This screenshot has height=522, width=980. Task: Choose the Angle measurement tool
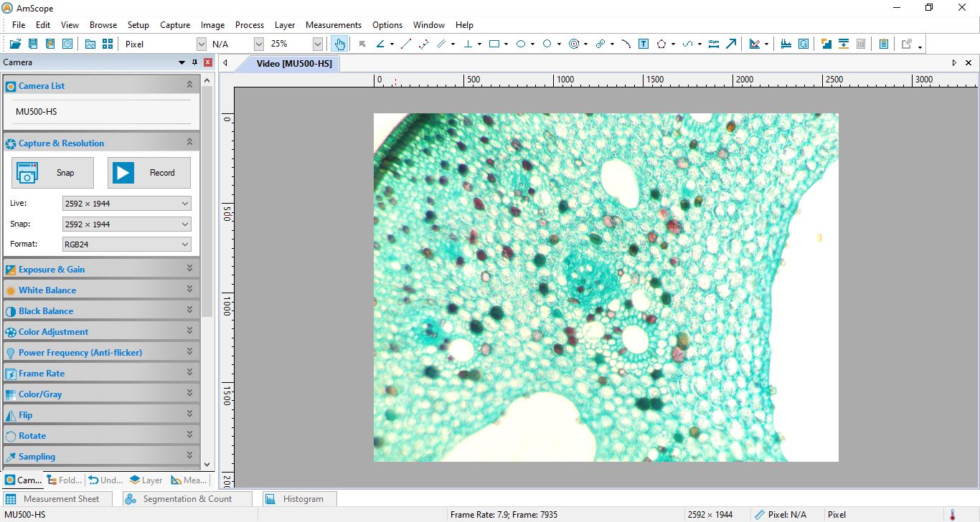click(x=381, y=44)
